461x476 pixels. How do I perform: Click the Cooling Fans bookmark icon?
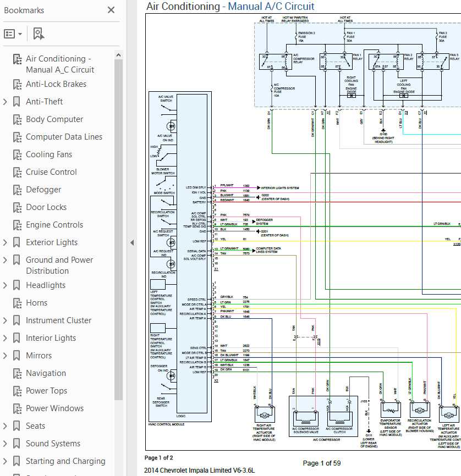17,154
